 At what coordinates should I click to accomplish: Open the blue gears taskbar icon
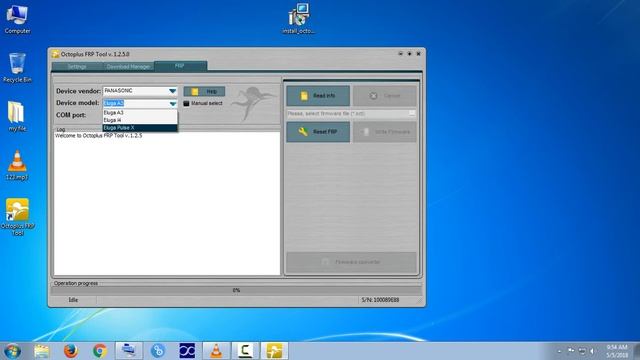coord(158,351)
